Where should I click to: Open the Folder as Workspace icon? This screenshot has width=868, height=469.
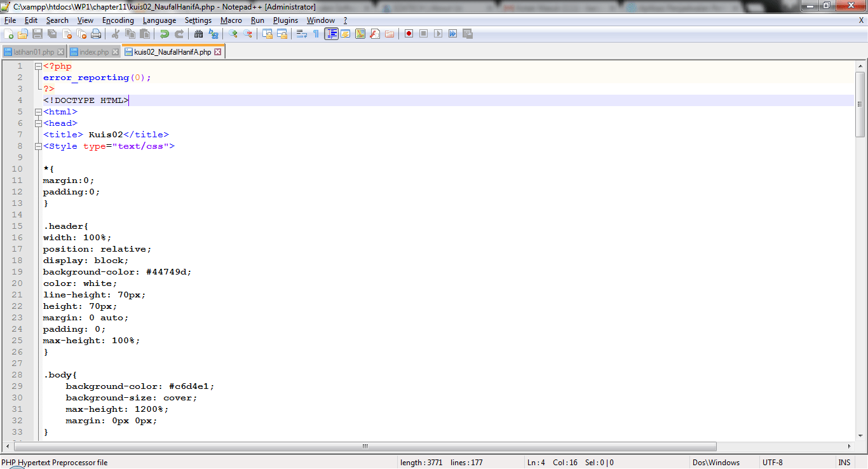[x=390, y=34]
